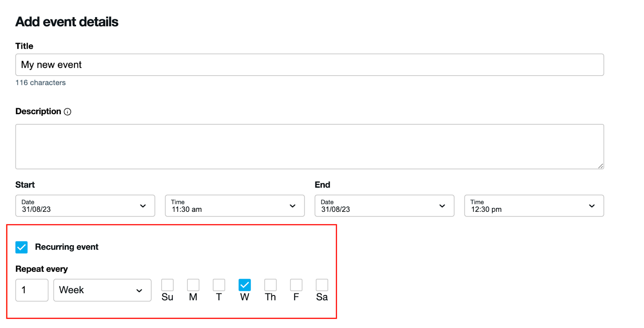Click the "Recurring event" label text
Image resolution: width=644 pixels, height=328 pixels.
pyautogui.click(x=67, y=247)
